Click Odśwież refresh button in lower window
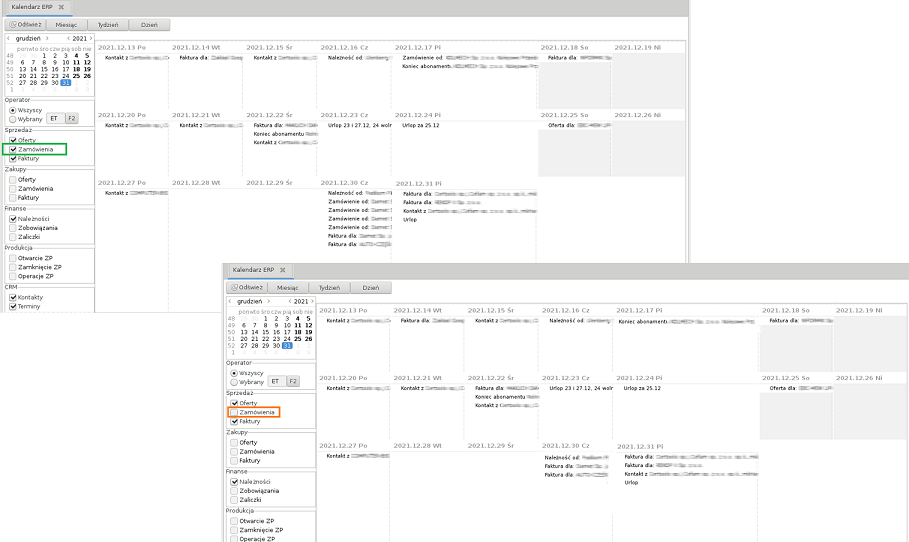Screen dimensions: 909x542 pos(247,288)
